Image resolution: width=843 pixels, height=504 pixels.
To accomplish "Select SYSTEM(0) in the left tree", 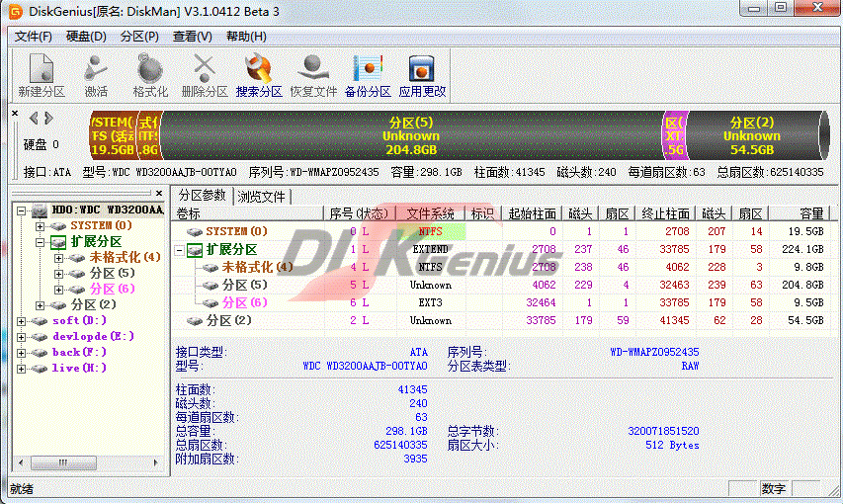I will pos(101,225).
